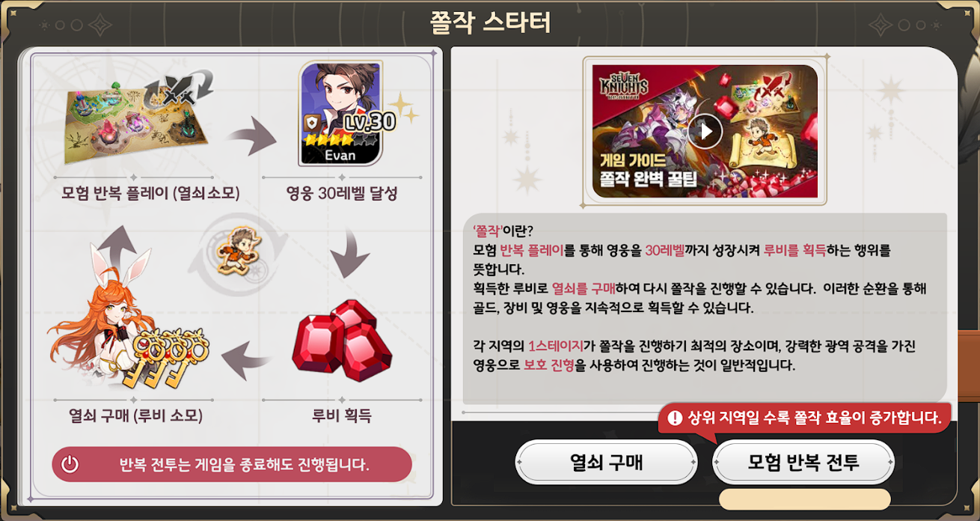Click the power icon in the red banner

70,464
